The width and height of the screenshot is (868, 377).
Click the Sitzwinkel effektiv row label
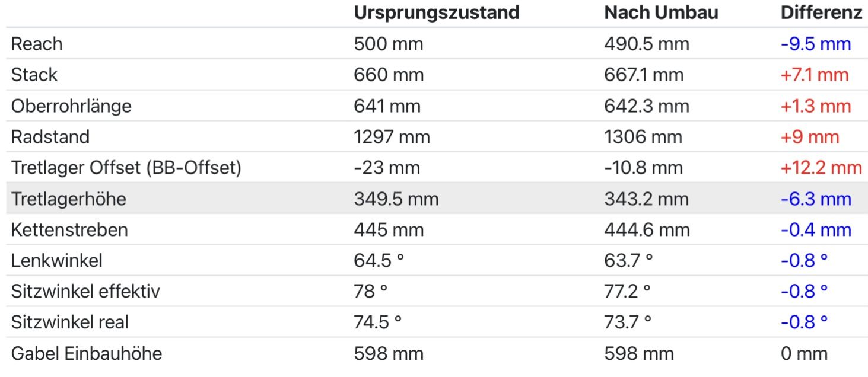(85, 291)
